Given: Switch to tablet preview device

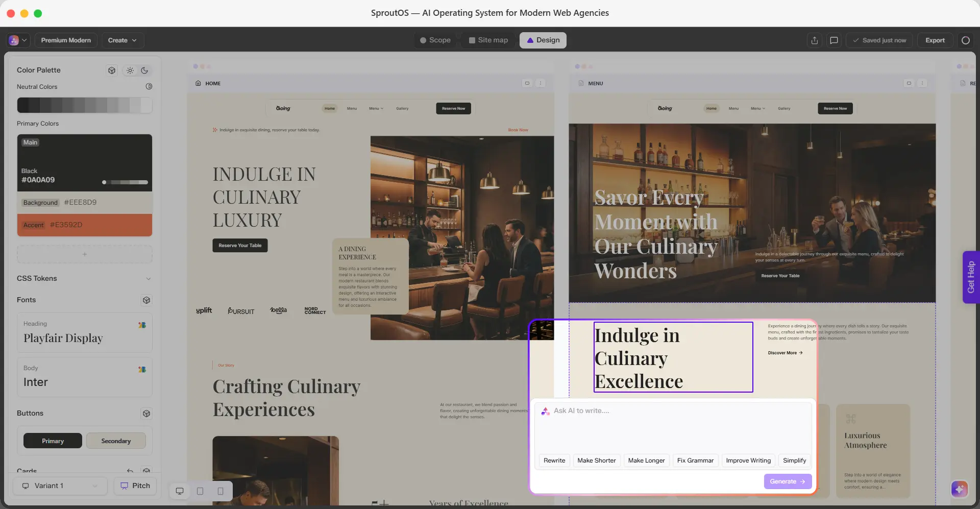Looking at the screenshot, I should 200,491.
